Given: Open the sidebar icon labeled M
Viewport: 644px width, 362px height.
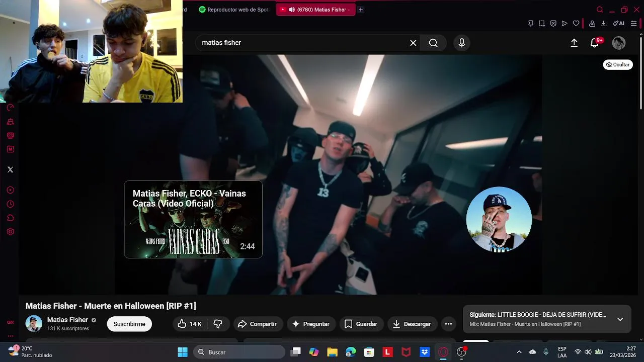Looking at the screenshot, I should [10, 149].
